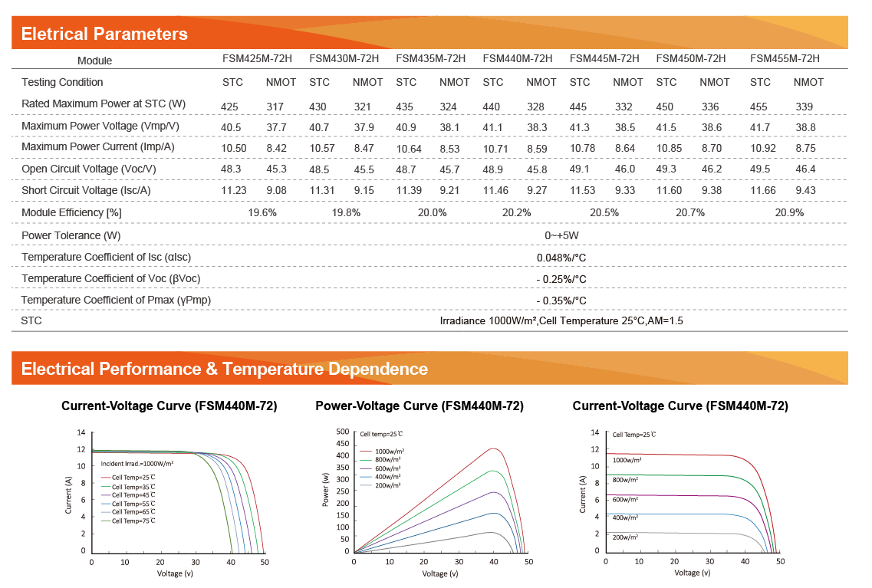
Task: Click the rated power value 455
Action: (x=758, y=107)
